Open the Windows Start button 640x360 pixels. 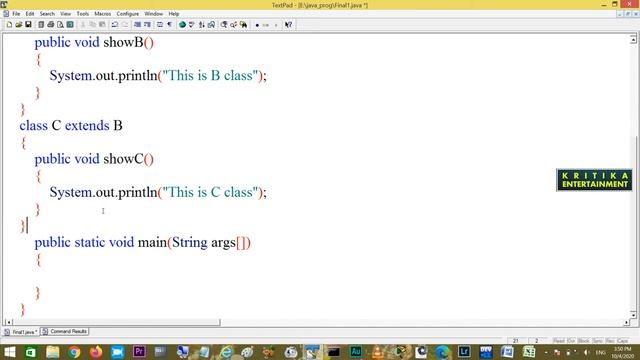coord(9,352)
